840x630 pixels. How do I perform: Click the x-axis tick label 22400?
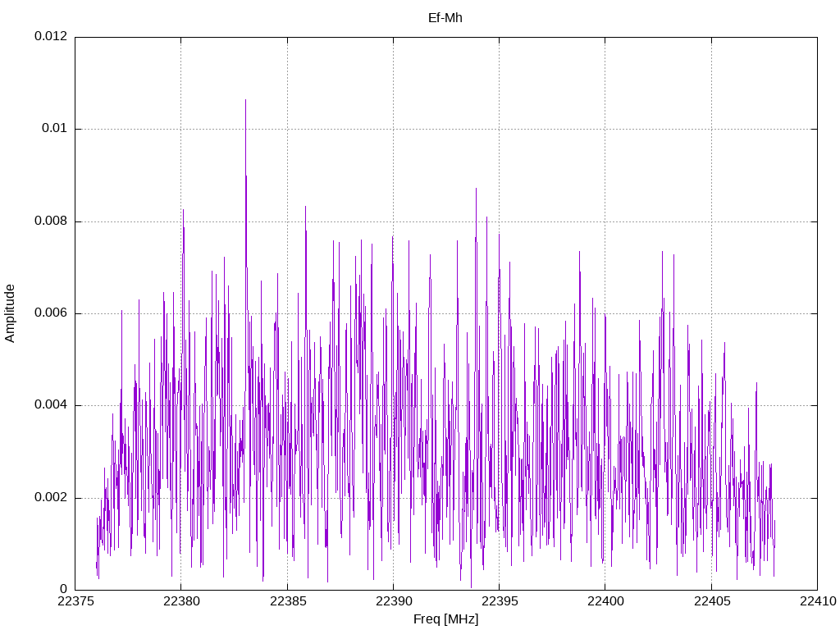point(605,601)
